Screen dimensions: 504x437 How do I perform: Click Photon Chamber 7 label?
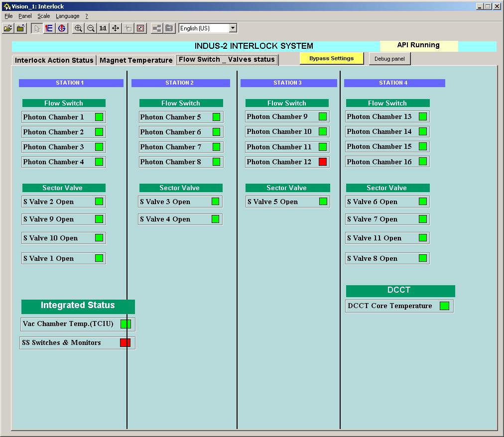(x=171, y=147)
